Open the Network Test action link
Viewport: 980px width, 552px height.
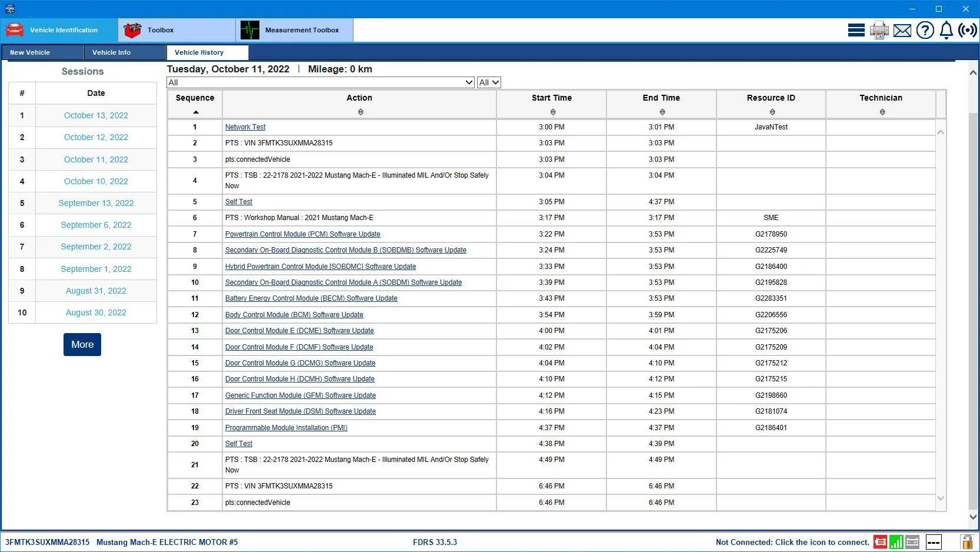click(245, 127)
